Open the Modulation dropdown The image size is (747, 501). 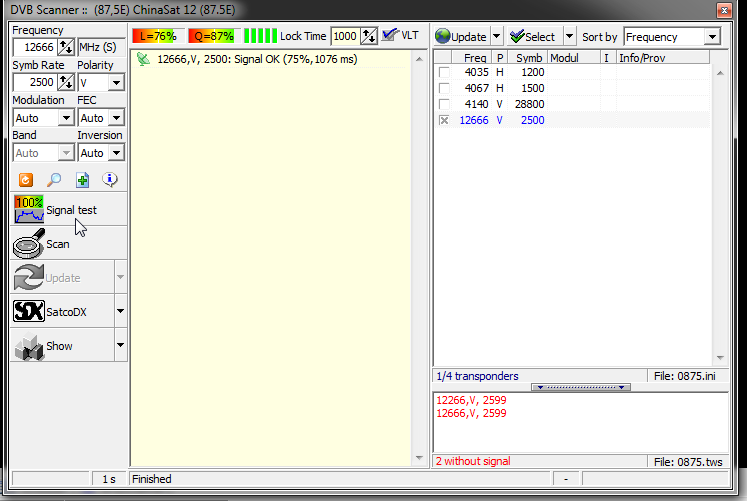(x=43, y=118)
